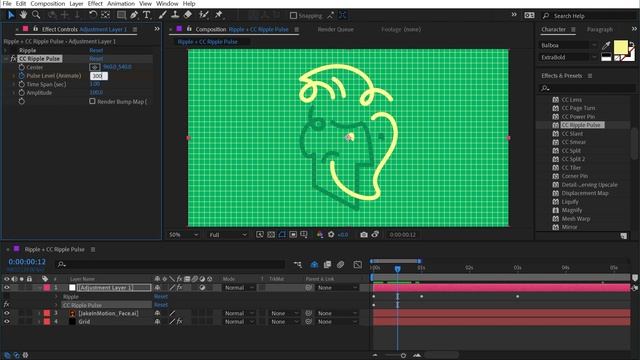Take a snapshot with camera icon

click(x=364, y=235)
